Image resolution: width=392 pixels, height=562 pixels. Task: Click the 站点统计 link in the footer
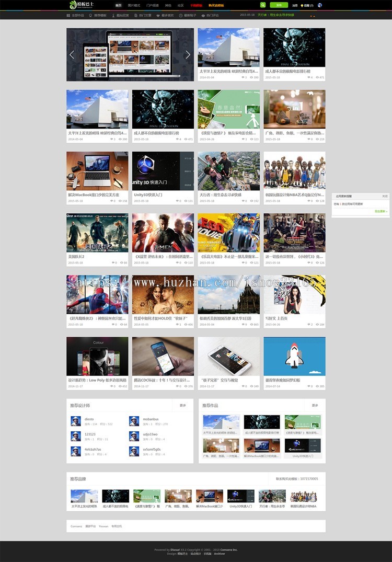[x=195, y=554]
